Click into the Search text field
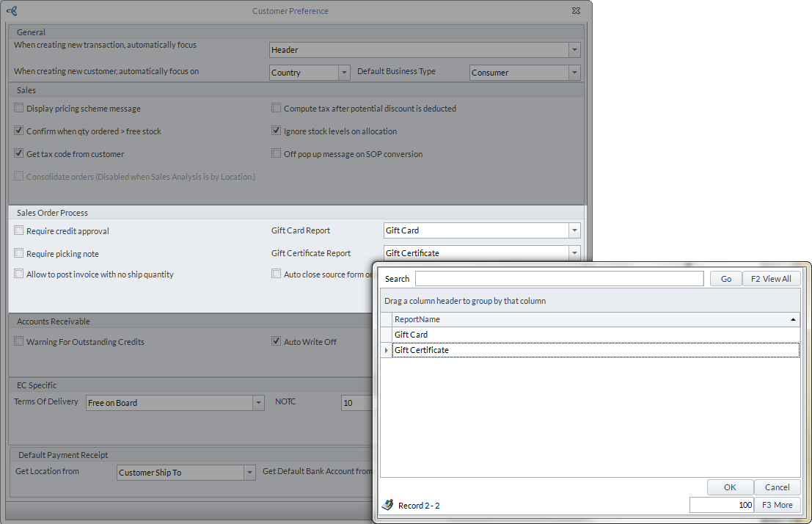The height and width of the screenshot is (524, 812). pyautogui.click(x=559, y=279)
